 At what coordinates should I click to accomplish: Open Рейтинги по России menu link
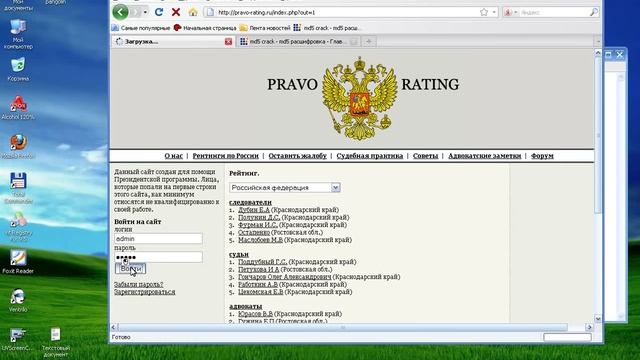click(x=225, y=156)
